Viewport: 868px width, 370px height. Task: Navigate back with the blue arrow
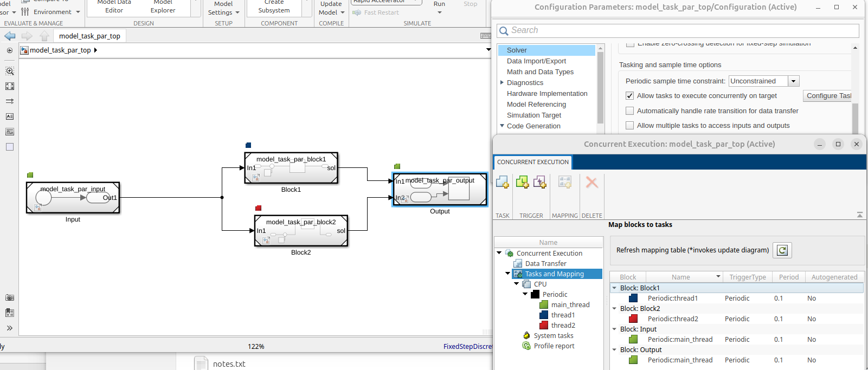pyautogui.click(x=10, y=36)
